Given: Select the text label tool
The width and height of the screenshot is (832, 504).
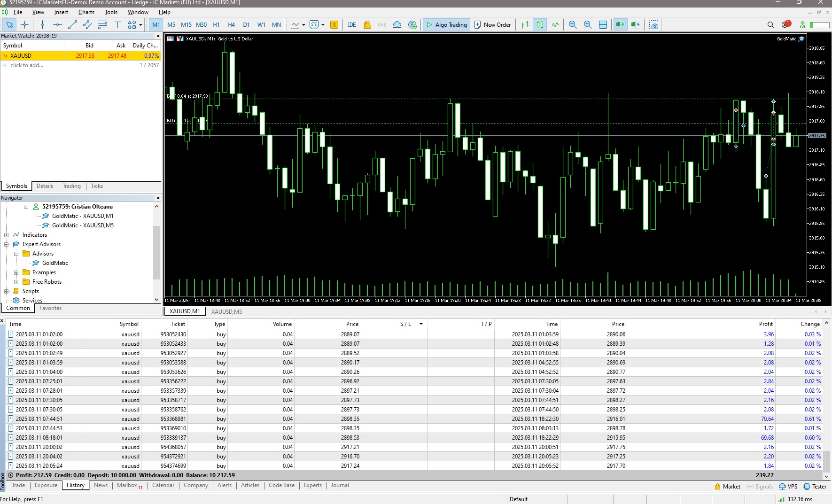Looking at the screenshot, I should pyautogui.click(x=117, y=25).
